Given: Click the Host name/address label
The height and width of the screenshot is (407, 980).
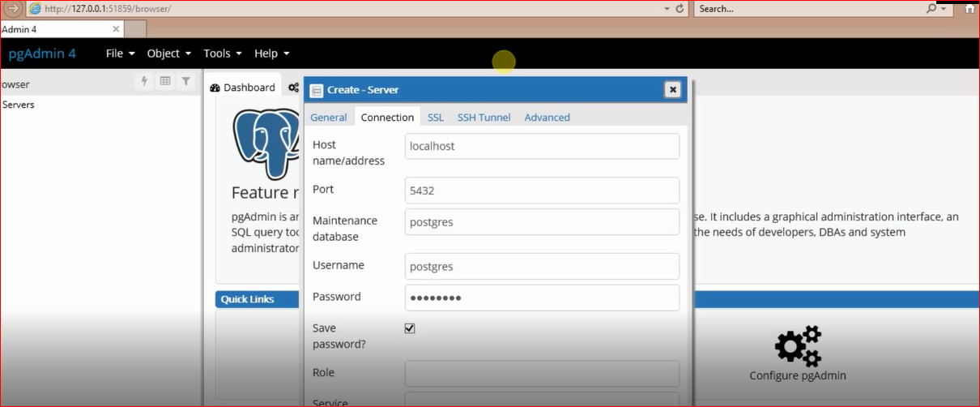Looking at the screenshot, I should click(x=348, y=152).
